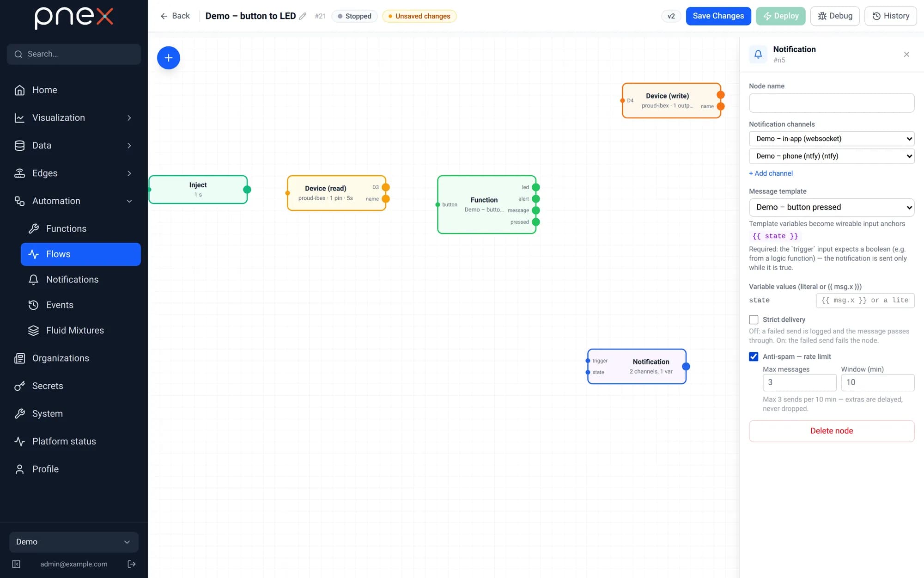
Task: Open Events in the sidebar
Action: pyautogui.click(x=81, y=305)
